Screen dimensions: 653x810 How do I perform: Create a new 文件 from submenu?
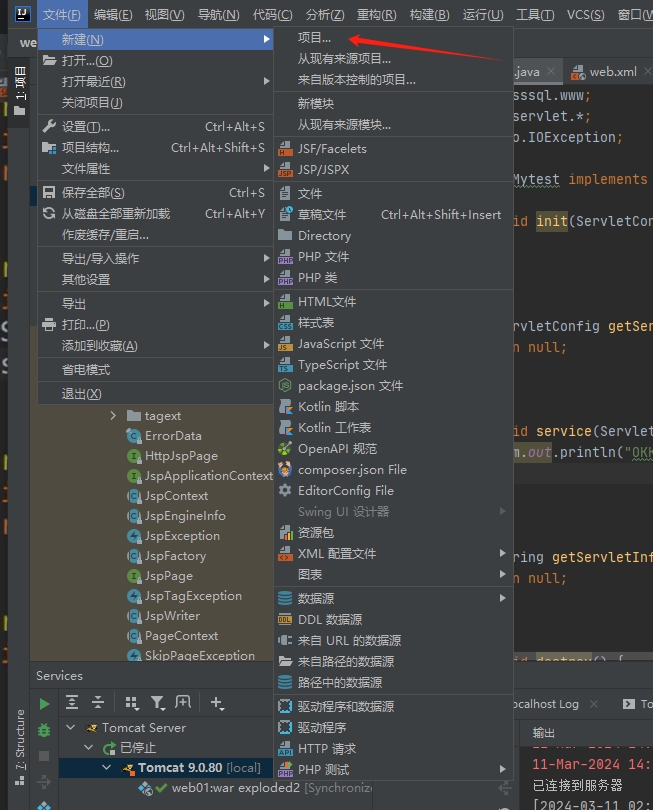coord(393,194)
